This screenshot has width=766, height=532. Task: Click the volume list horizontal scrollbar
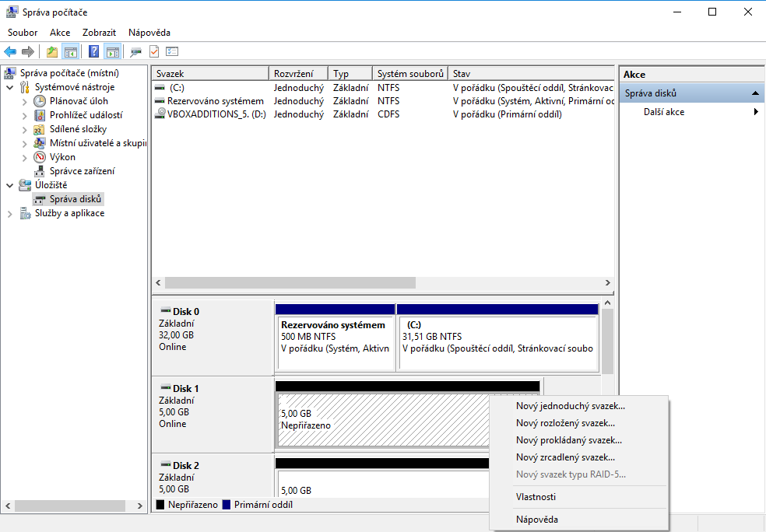290,283
